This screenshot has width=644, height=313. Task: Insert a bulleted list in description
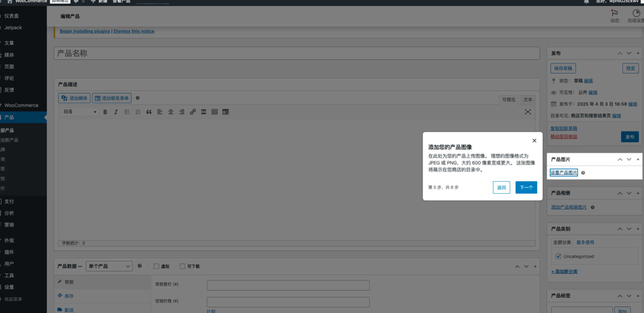click(x=127, y=112)
